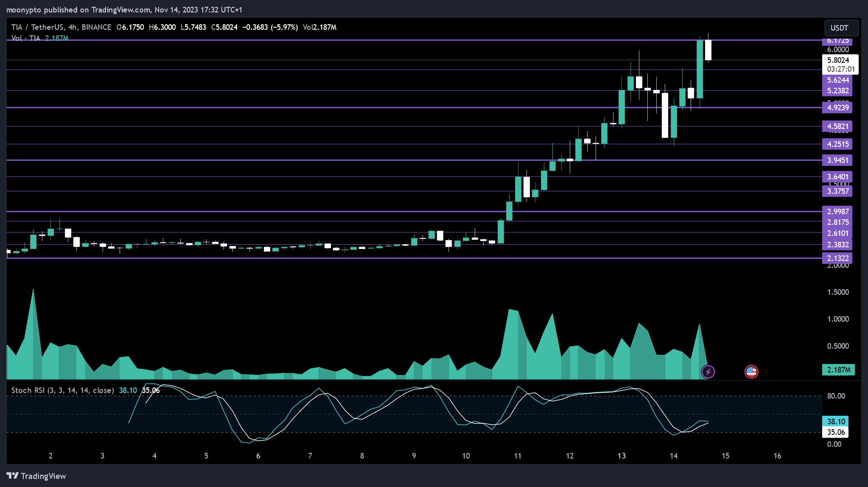Viewport: 868px width, 487px height.
Task: Click the 80.00 Stoch RSI scale label
Action: click(x=836, y=396)
